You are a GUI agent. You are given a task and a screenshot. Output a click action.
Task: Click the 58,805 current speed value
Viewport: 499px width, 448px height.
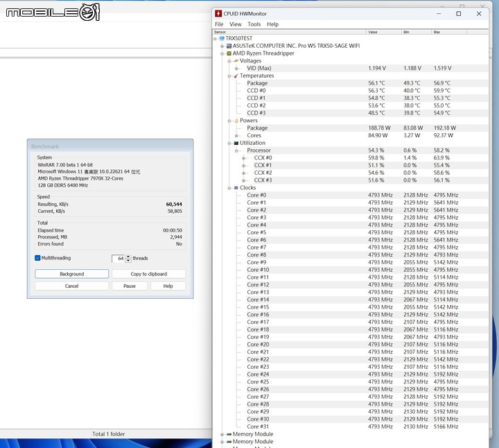175,211
